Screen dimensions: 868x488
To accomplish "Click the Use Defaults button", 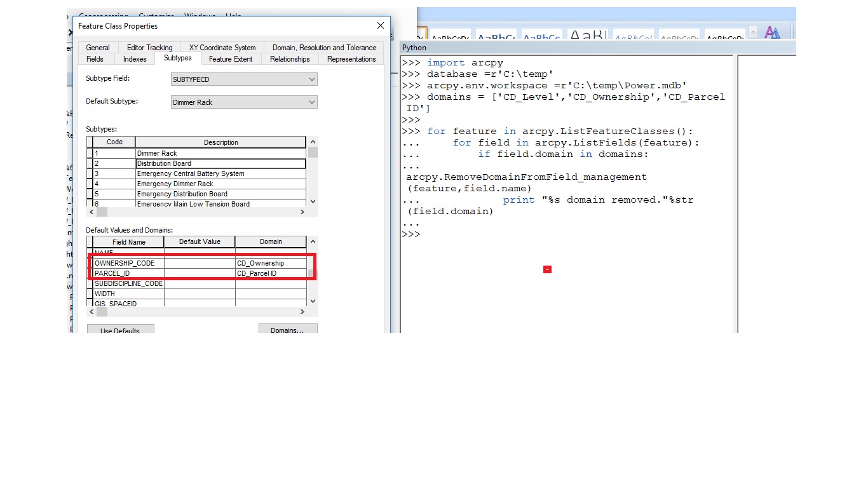I will click(x=120, y=330).
